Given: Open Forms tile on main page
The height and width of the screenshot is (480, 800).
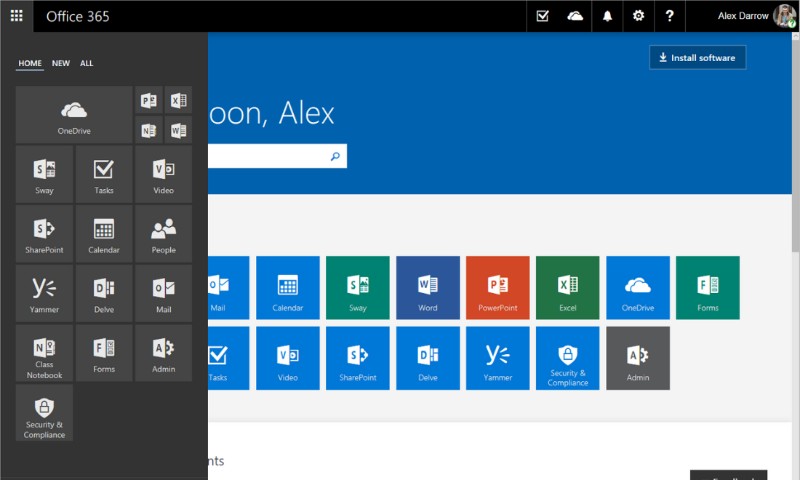Looking at the screenshot, I should point(708,288).
